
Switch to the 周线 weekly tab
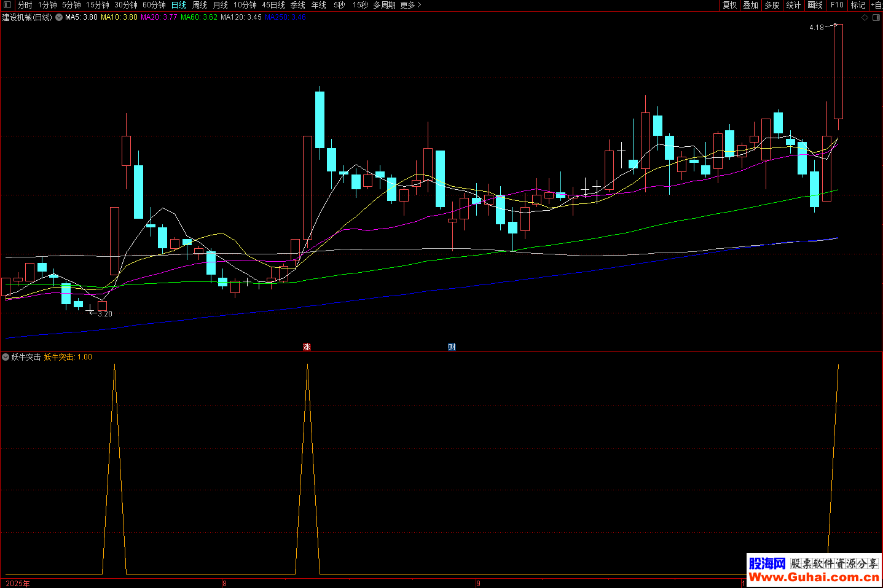200,5
